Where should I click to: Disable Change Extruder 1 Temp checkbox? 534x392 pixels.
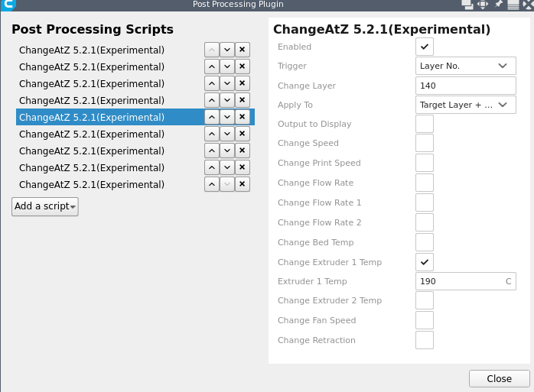click(425, 262)
